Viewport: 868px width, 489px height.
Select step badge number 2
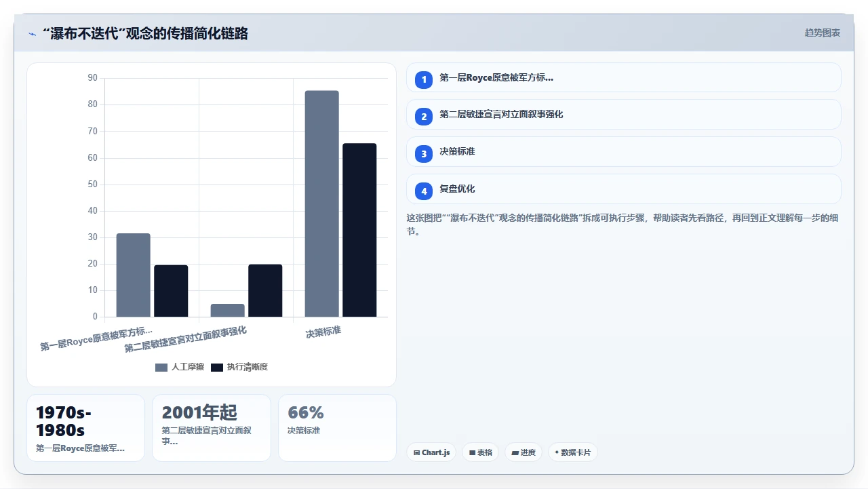click(x=424, y=117)
